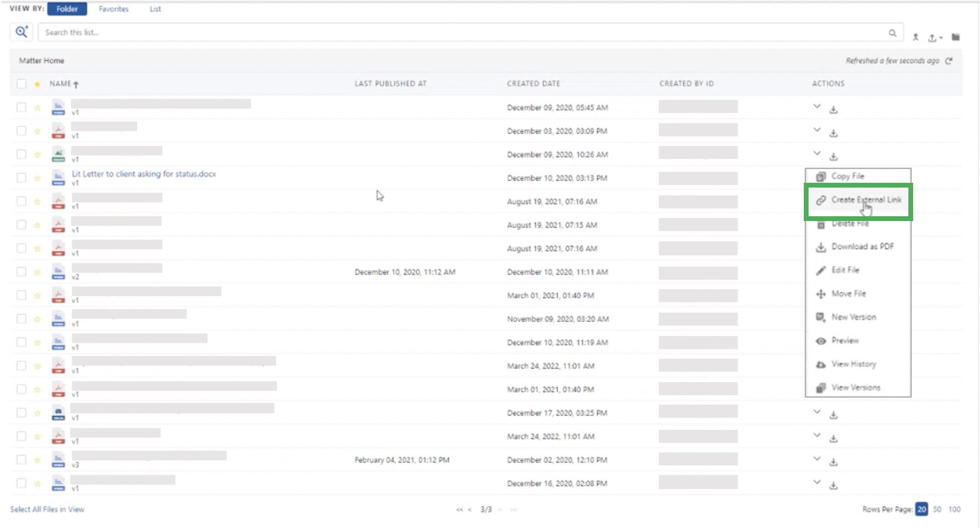The height and width of the screenshot is (528, 980).
Task: Click the favorite star for Lit Letter document
Action: [37, 178]
